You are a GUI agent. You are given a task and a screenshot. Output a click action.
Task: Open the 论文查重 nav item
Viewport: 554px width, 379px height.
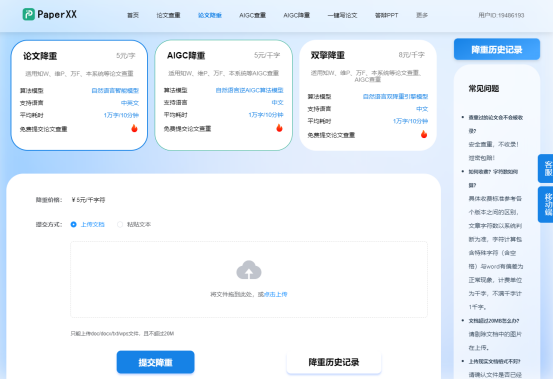tap(168, 15)
